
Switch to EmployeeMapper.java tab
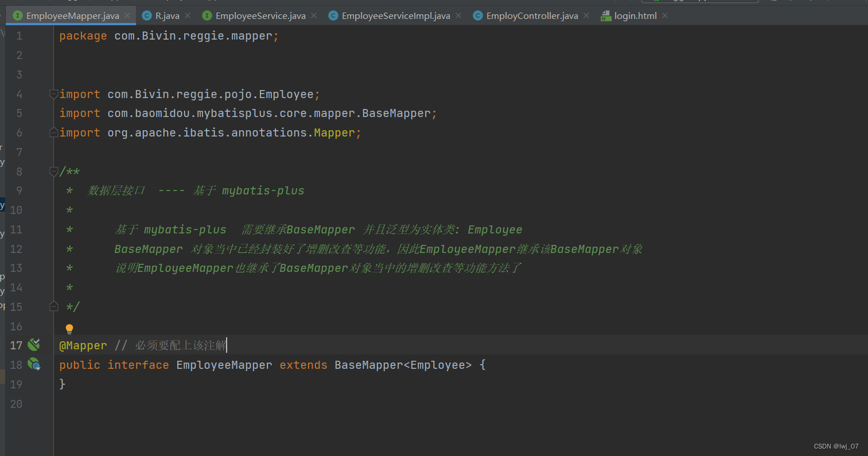click(x=71, y=15)
